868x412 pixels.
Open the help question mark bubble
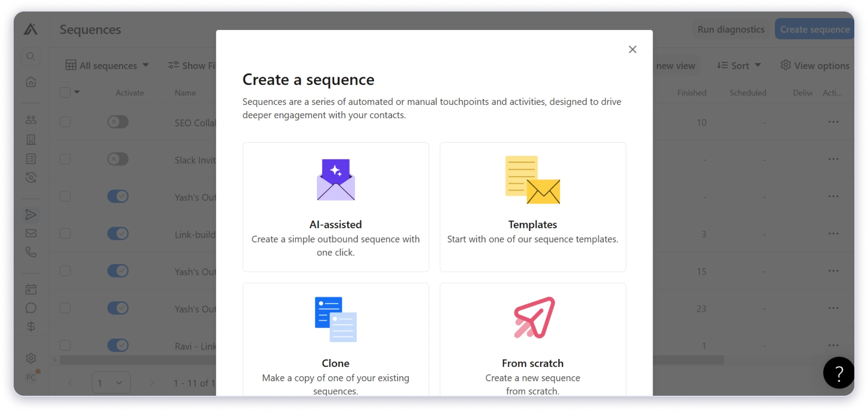click(x=839, y=373)
